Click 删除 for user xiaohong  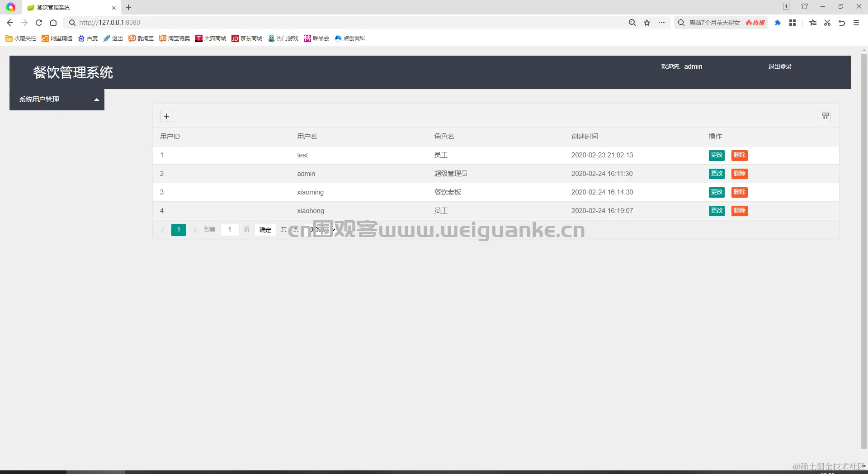click(x=739, y=211)
